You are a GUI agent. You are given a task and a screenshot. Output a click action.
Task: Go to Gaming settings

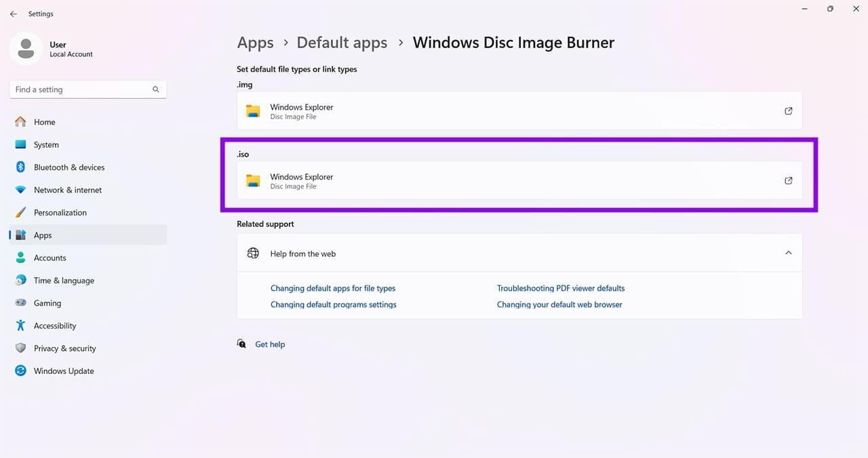(88, 303)
